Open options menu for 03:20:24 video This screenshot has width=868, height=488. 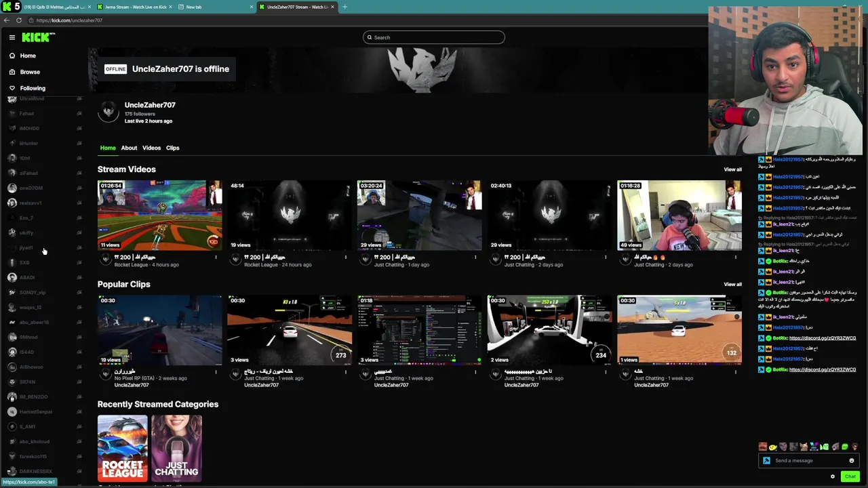[x=475, y=258]
